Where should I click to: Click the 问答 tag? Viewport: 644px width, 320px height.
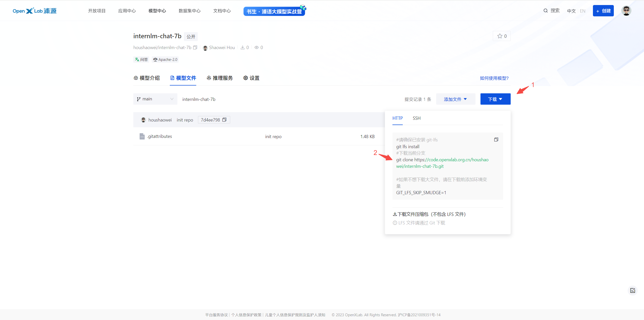coord(141,60)
